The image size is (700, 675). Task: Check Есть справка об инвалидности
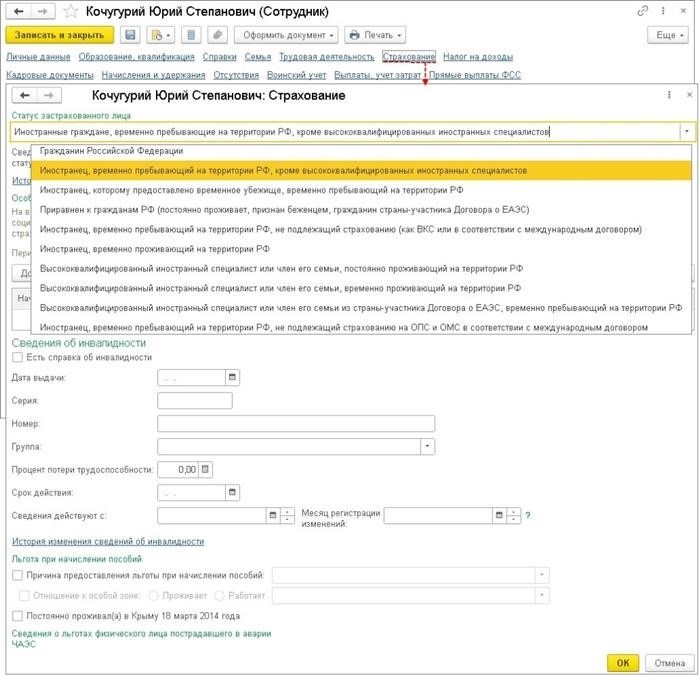click(x=17, y=357)
